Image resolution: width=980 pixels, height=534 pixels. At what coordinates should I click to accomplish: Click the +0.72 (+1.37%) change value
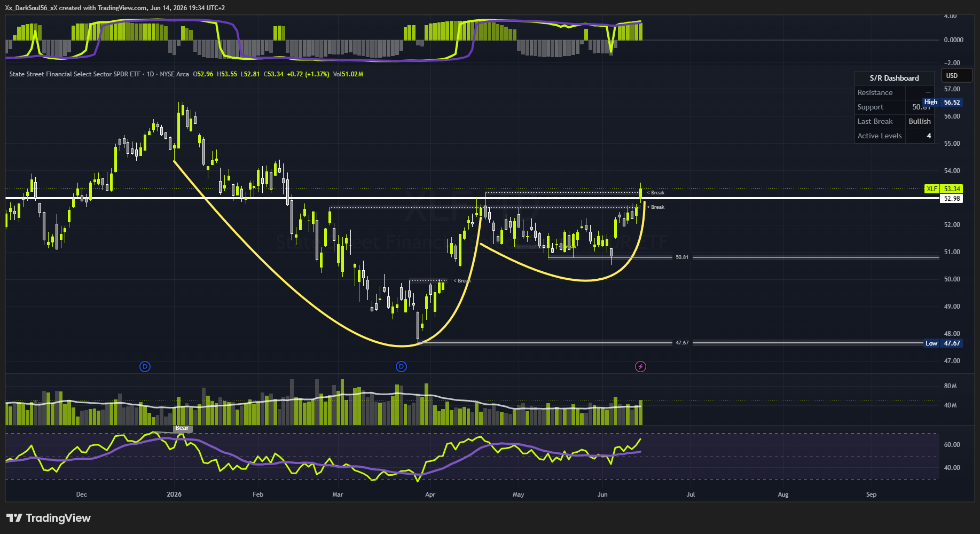tap(308, 74)
